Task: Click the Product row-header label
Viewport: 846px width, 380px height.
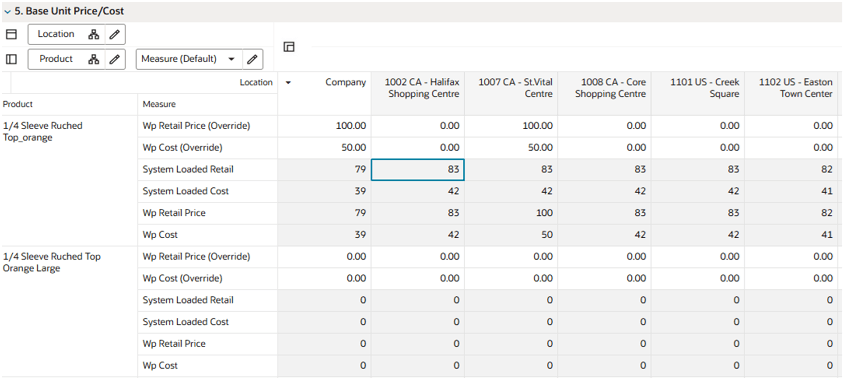Action: (18, 104)
